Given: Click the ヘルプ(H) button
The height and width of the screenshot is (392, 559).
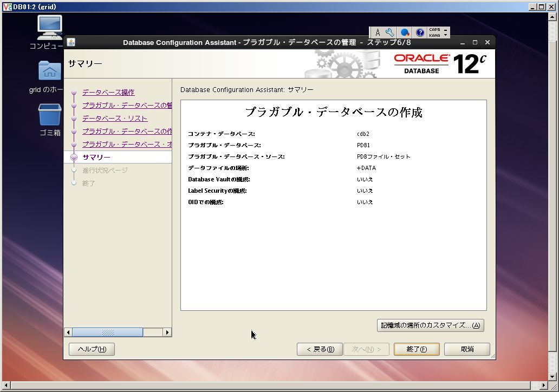Looking at the screenshot, I should point(92,349).
